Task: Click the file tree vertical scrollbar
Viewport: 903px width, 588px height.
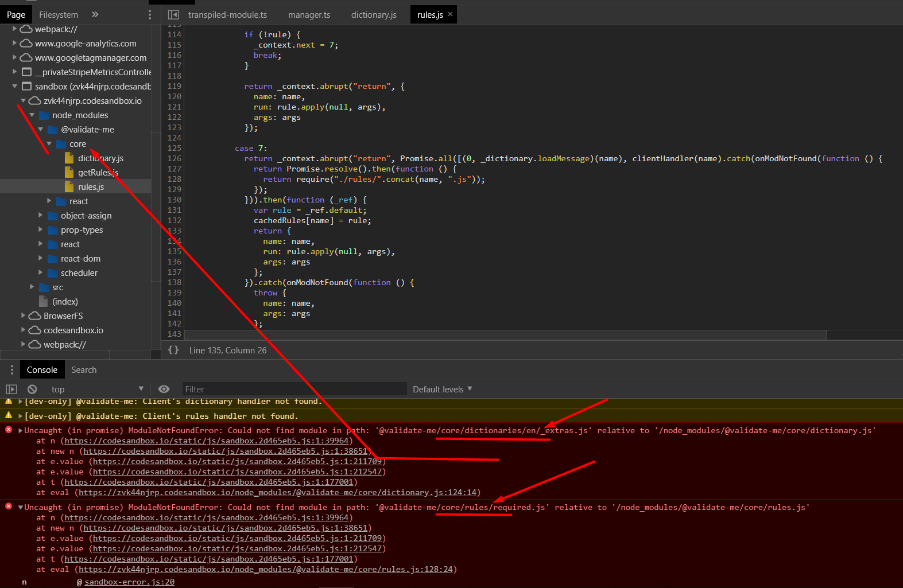Action: tap(156, 207)
